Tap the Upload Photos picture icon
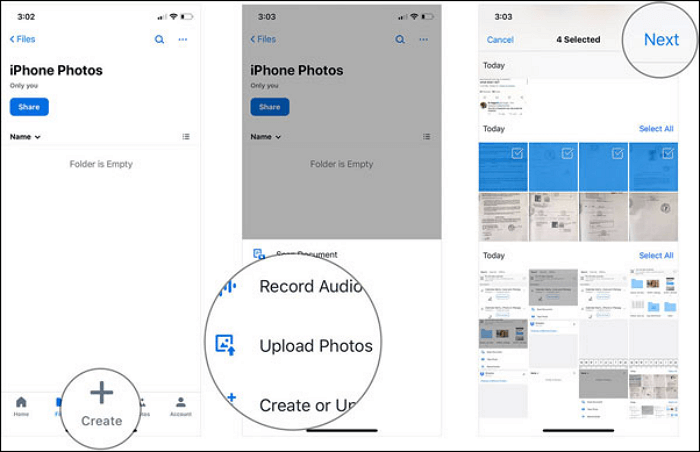Screen dimensions: 700x452 tap(225, 345)
